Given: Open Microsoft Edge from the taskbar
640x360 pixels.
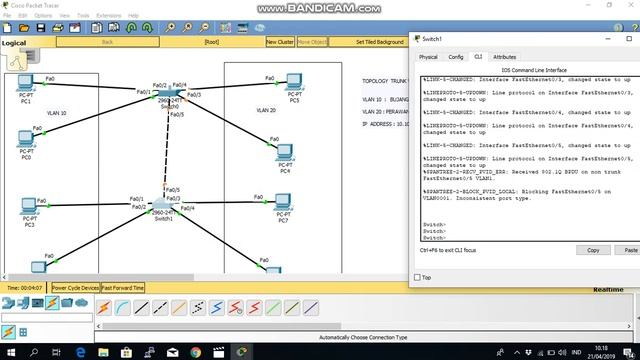Looking at the screenshot, I should [80, 352].
